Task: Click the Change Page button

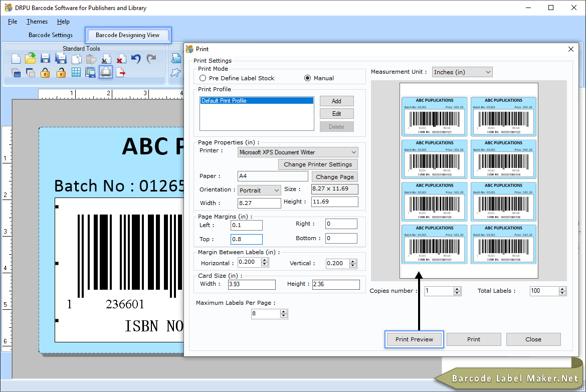Action: 334,177
